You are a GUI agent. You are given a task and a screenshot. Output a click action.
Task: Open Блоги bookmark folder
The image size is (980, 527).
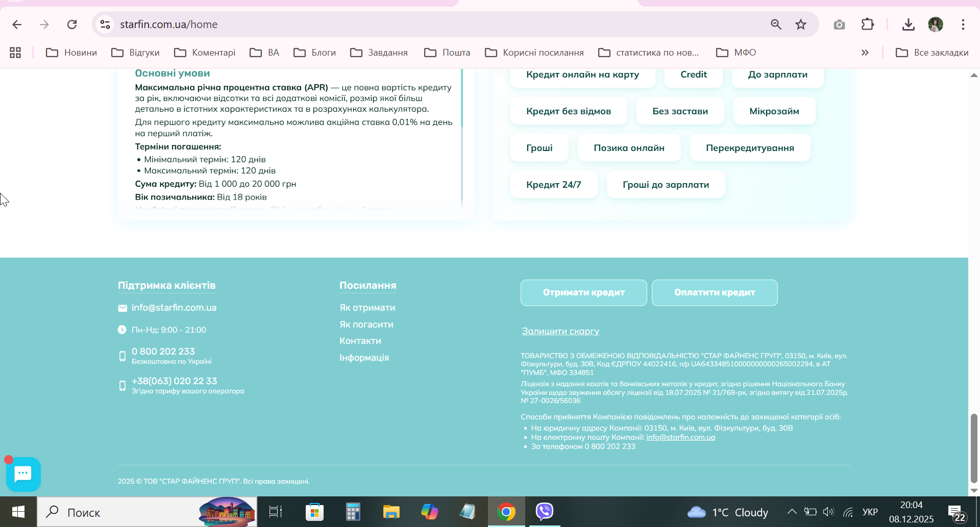click(x=315, y=53)
